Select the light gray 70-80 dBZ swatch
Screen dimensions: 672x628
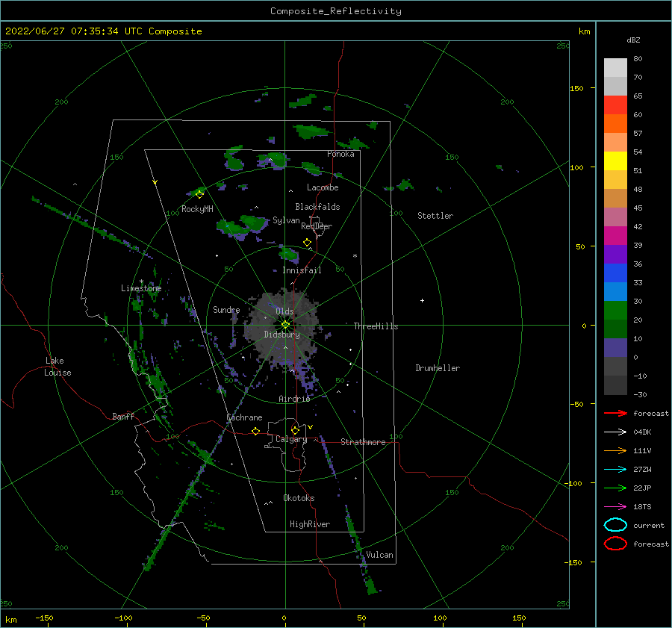615,68
